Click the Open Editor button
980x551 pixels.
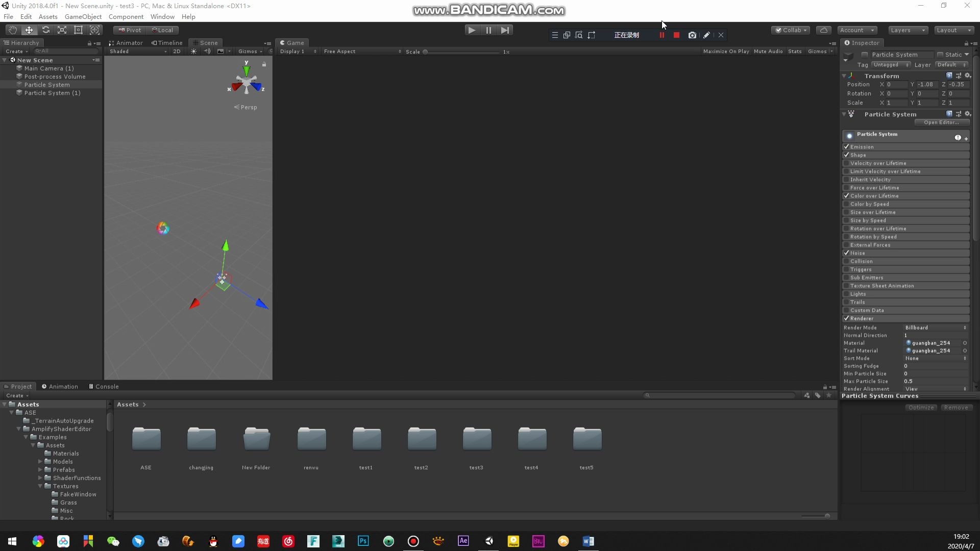click(x=941, y=122)
